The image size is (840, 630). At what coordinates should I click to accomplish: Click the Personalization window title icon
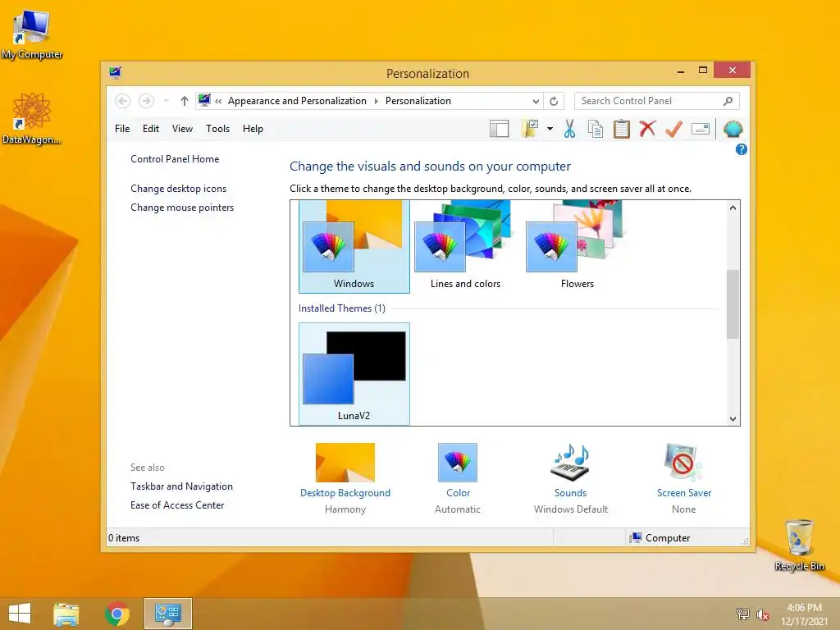pos(115,72)
